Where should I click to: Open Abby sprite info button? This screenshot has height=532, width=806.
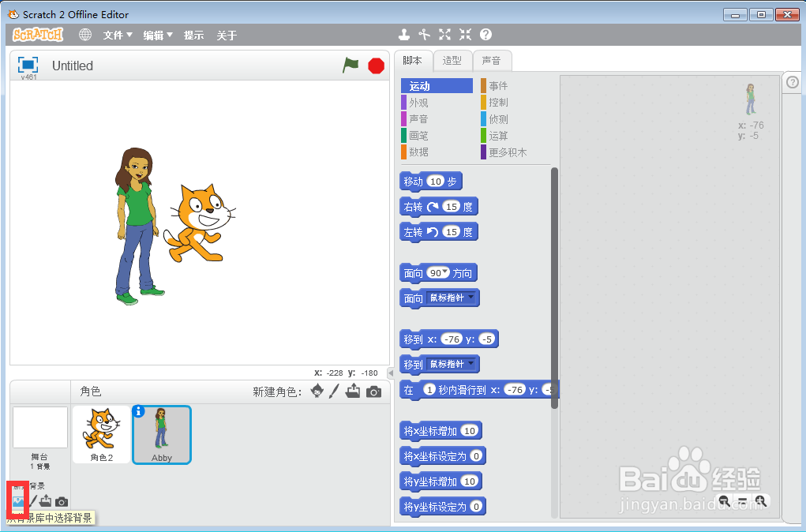[x=138, y=411]
